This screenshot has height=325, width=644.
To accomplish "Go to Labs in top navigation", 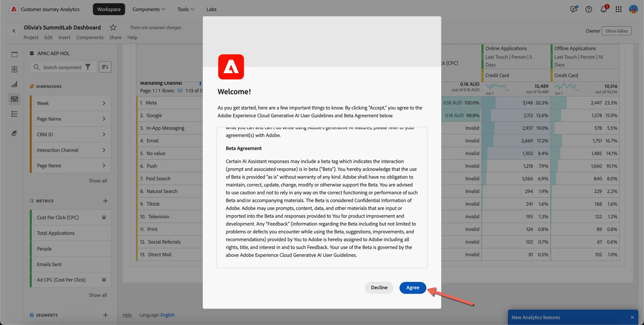I will point(211,9).
